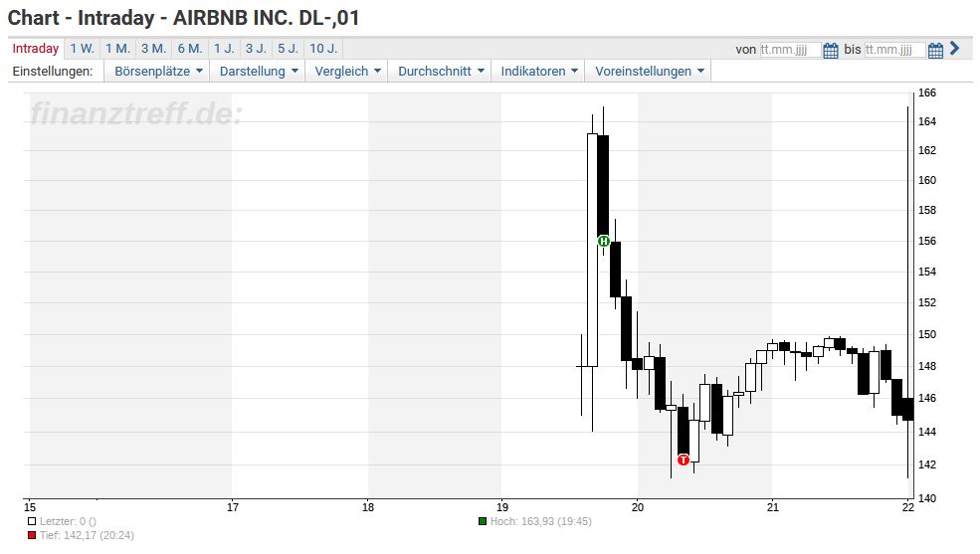This screenshot has width=980, height=554.
Task: Click the red Tief legend square
Action: [x=32, y=535]
